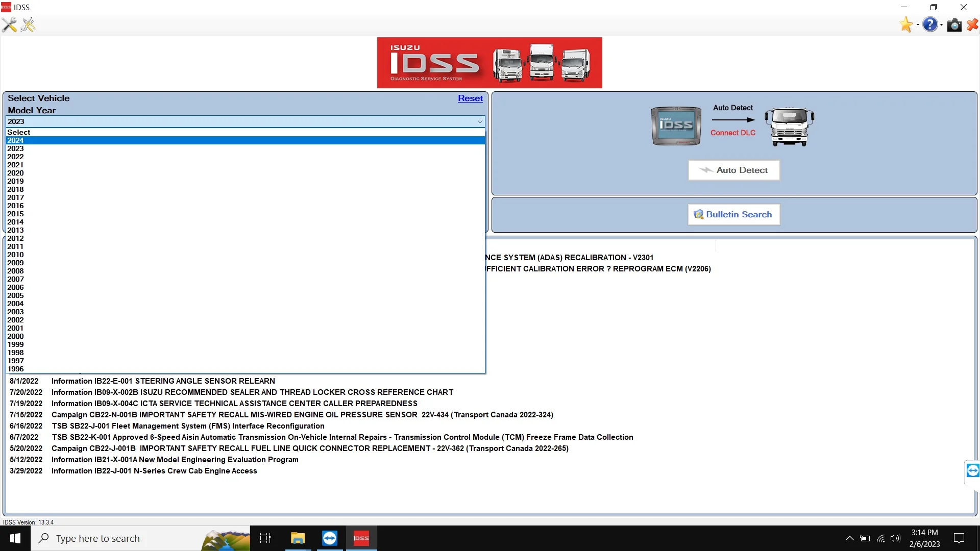The image size is (980, 551).
Task: Click the yellow star favorites icon
Action: (906, 24)
